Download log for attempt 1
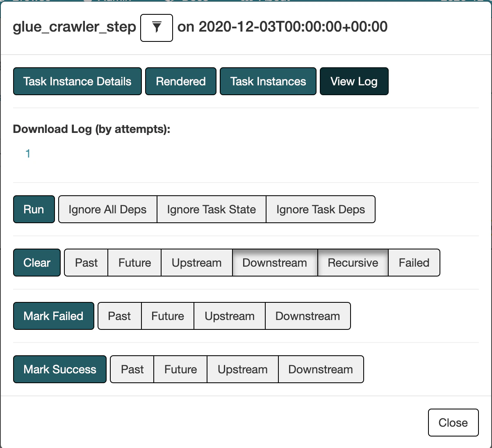Image resolution: width=492 pixels, height=448 pixels. point(28,154)
